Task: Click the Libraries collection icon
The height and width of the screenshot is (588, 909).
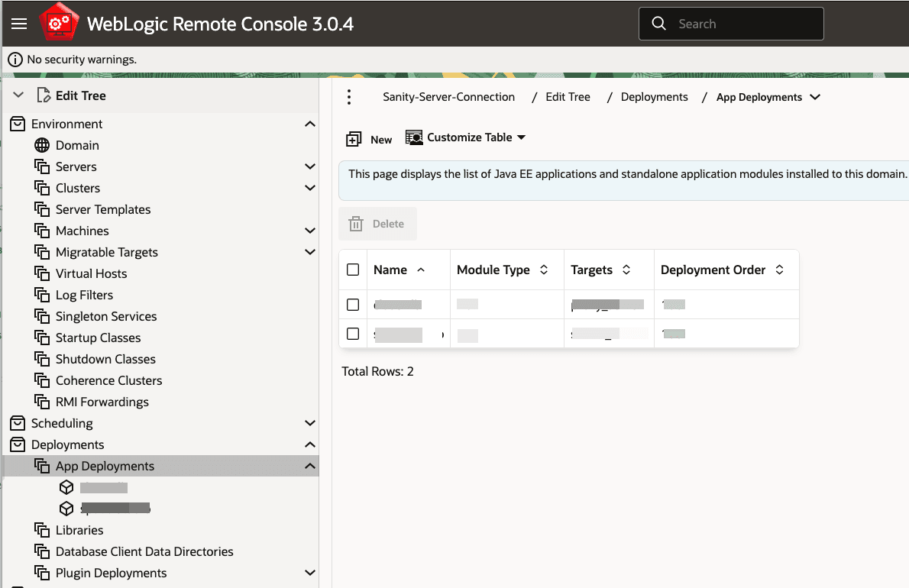Action: pos(42,530)
